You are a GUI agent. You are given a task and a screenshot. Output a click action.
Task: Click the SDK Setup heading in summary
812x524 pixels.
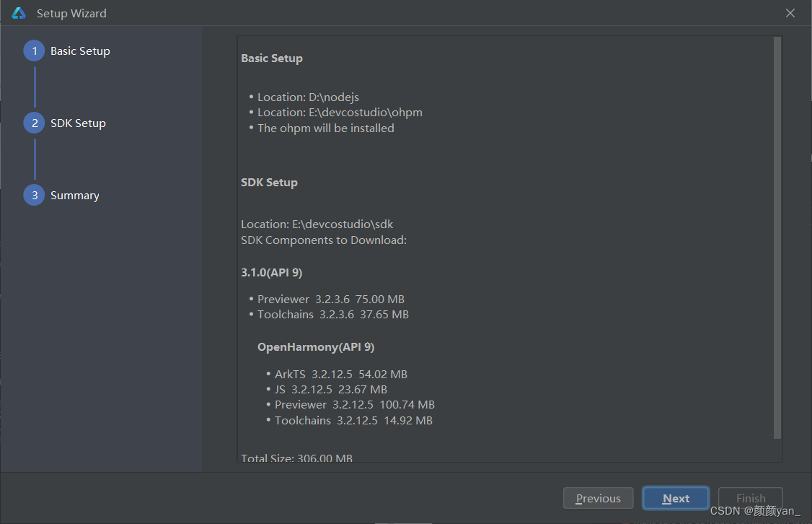click(269, 183)
